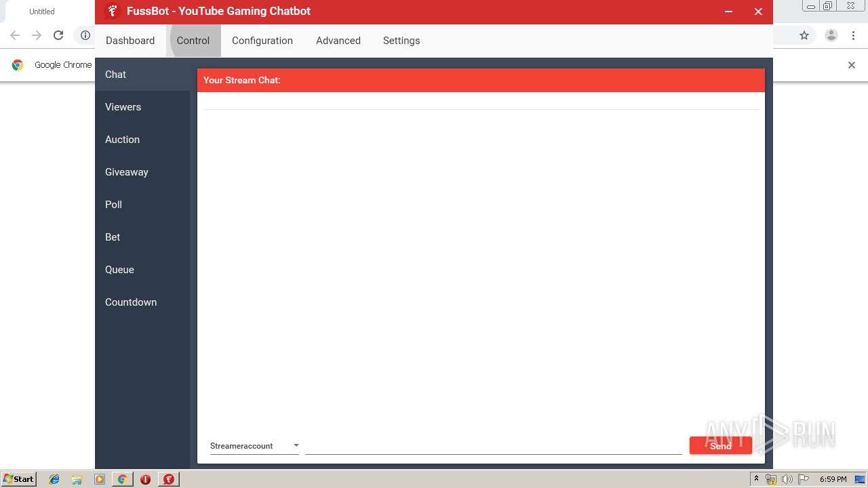This screenshot has height=488, width=868.
Task: Open the Queue section
Action: point(142,270)
